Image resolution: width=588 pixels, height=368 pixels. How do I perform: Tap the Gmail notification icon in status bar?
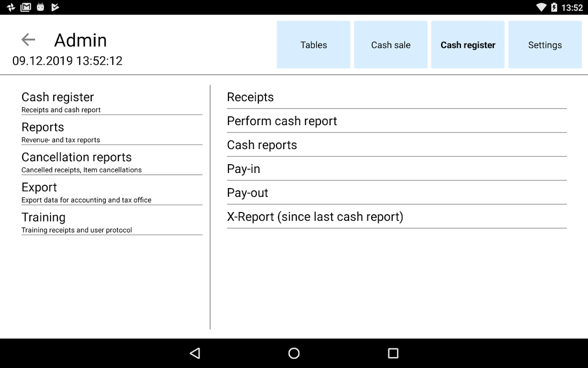pos(26,7)
